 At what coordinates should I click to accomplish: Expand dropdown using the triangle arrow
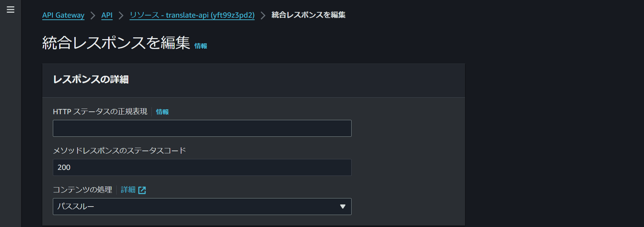click(343, 207)
